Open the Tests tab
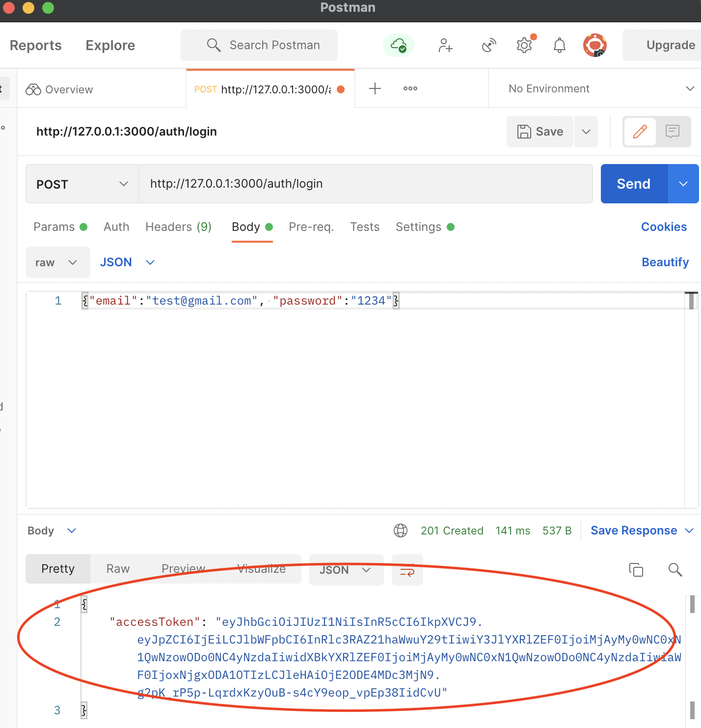Screen dimensions: 701x728 365,227
